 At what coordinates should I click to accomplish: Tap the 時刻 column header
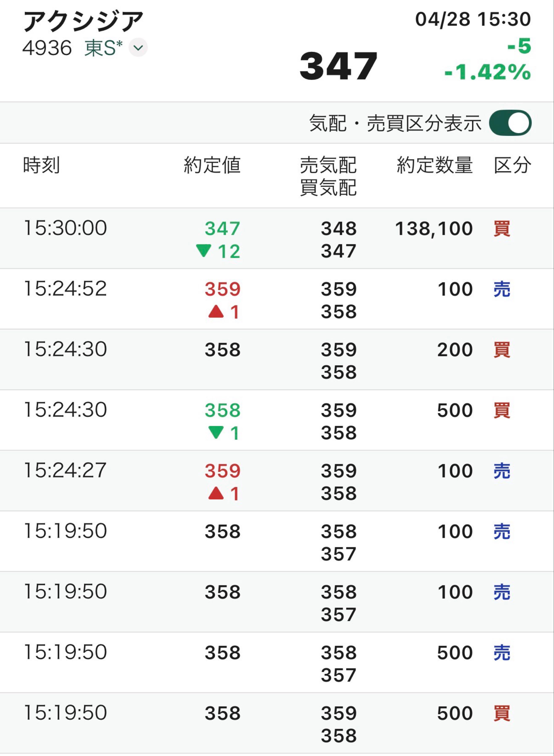[x=42, y=165]
